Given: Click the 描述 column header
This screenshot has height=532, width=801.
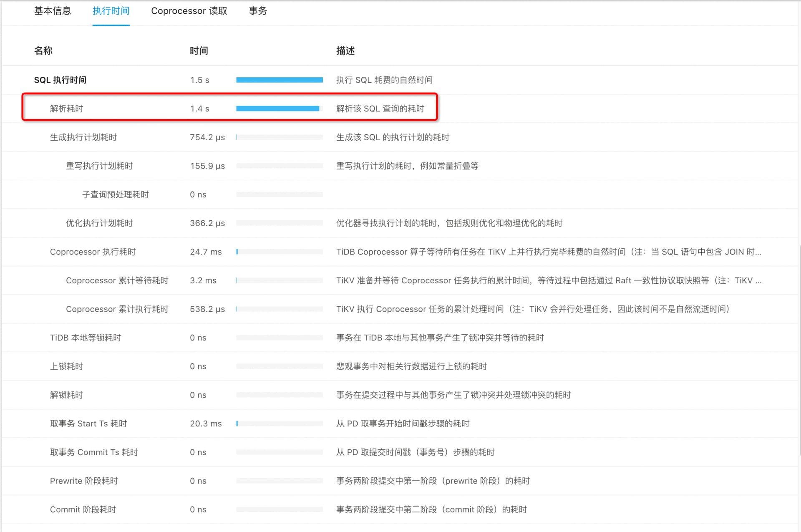Looking at the screenshot, I should pyautogui.click(x=345, y=51).
